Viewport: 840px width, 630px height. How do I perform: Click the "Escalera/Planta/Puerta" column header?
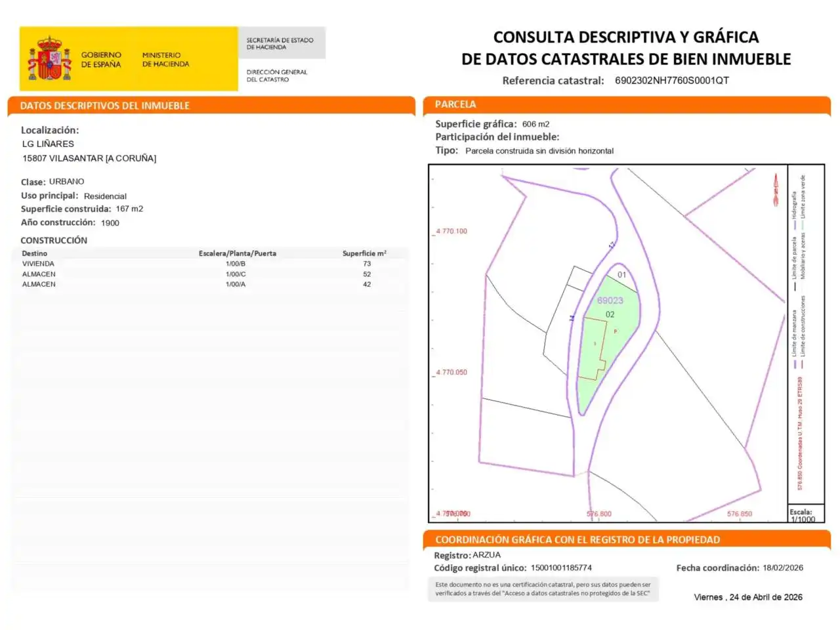pyautogui.click(x=238, y=253)
